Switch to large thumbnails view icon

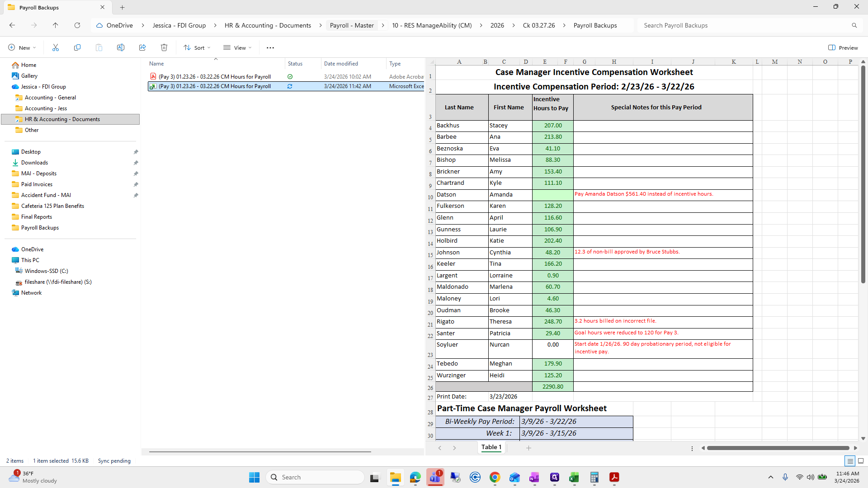tap(861, 461)
